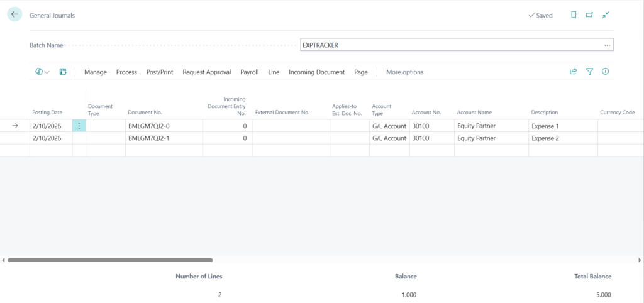Open the page in a new window

pyautogui.click(x=589, y=15)
